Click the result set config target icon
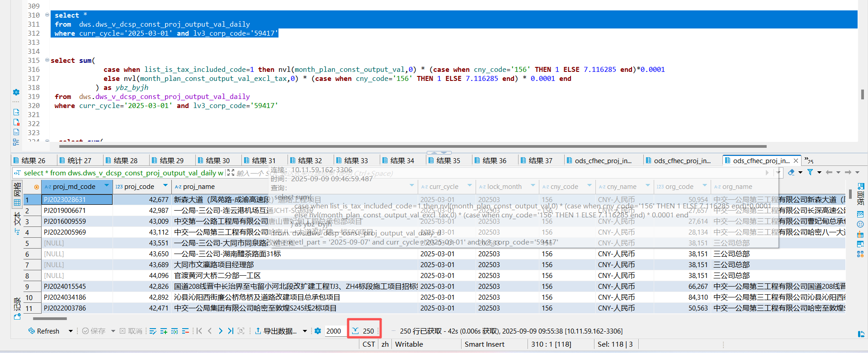This screenshot has width=868, height=353. [37, 187]
